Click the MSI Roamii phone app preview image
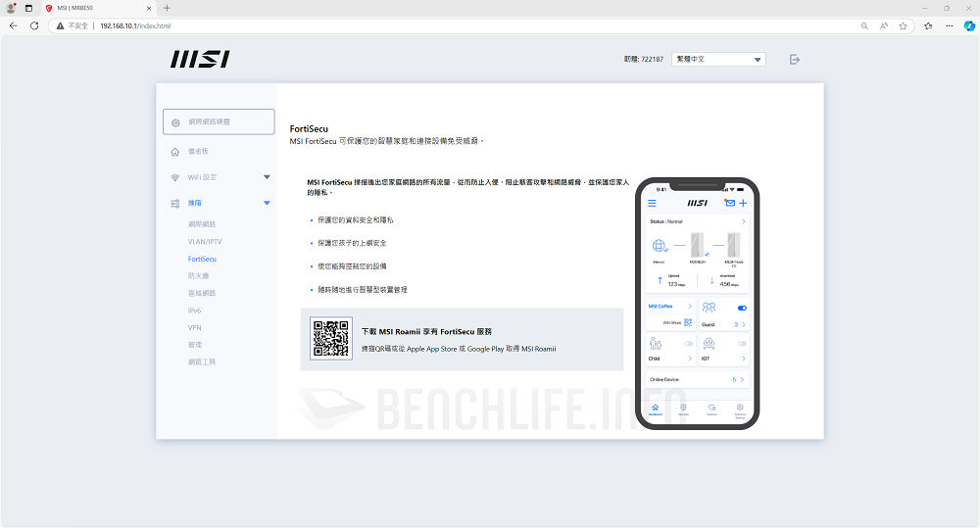This screenshot has width=980, height=528. tap(697, 304)
